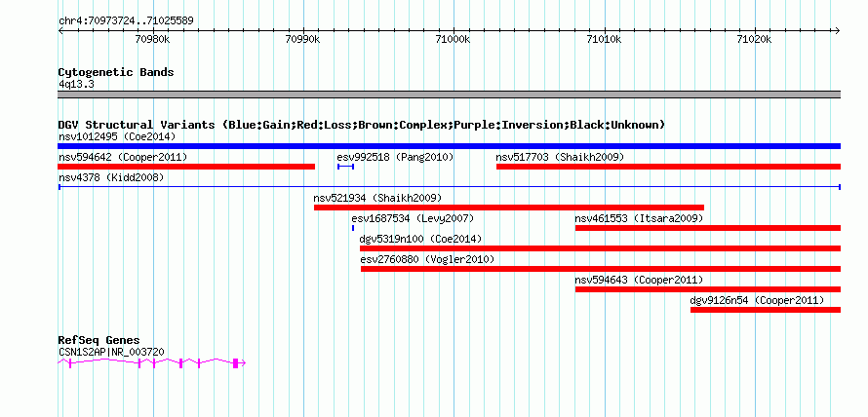Open the esv2760880 (Vogler2010) label
Viewport: 868px width, 417px height.
point(427,259)
